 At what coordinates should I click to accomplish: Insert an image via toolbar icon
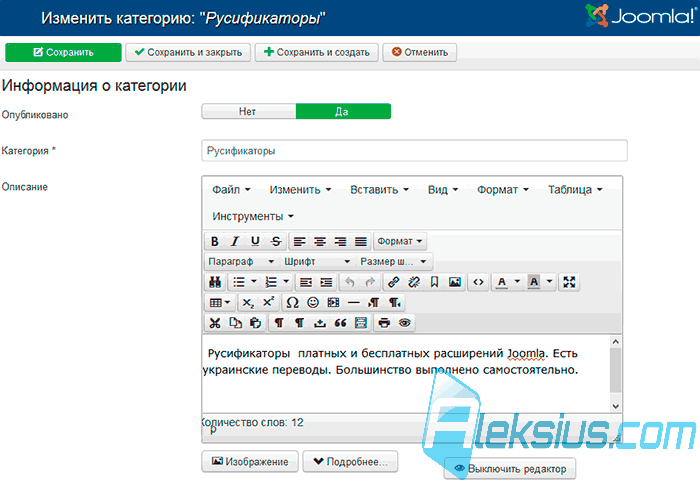[455, 282]
